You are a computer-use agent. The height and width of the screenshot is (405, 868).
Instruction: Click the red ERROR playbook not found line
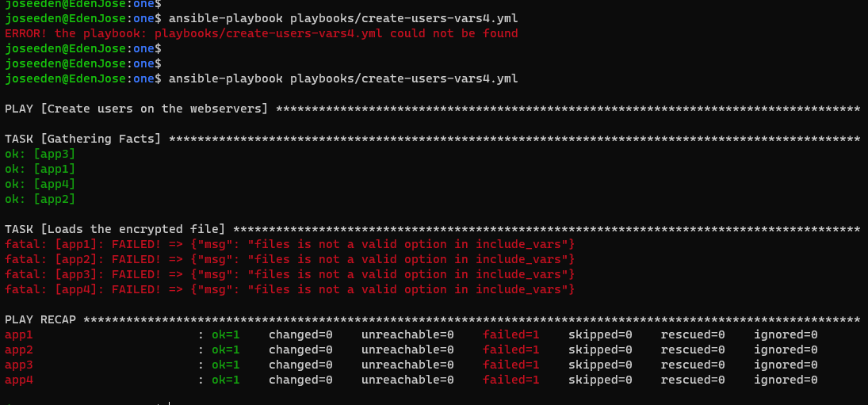pyautogui.click(x=262, y=34)
